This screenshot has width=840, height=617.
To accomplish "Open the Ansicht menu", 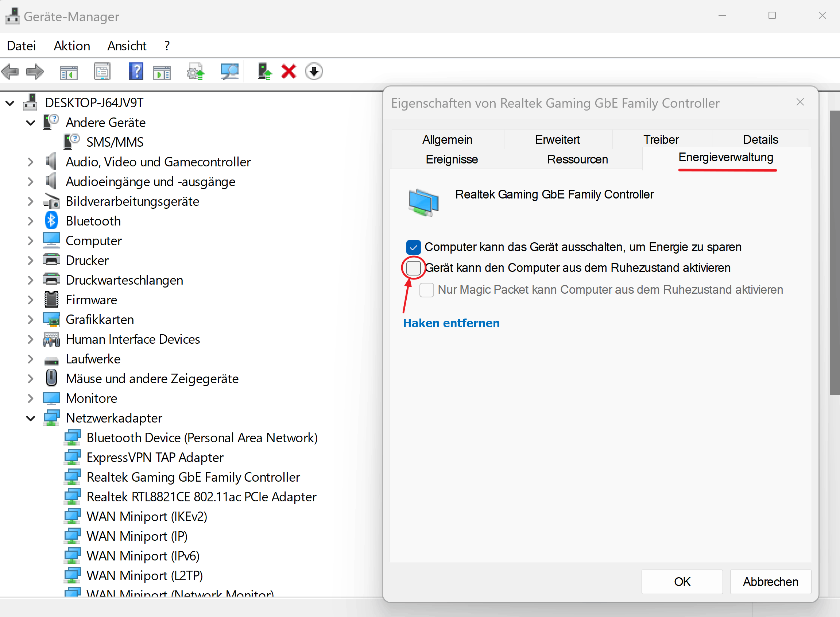I will [x=127, y=46].
